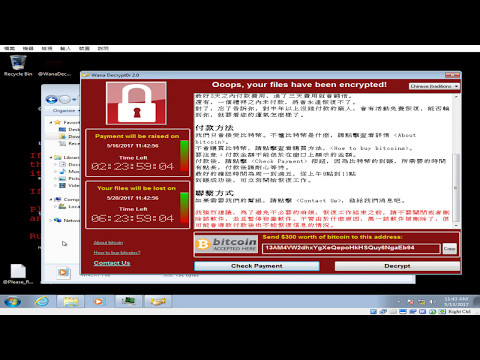Click the Music library note icon

click(62, 171)
